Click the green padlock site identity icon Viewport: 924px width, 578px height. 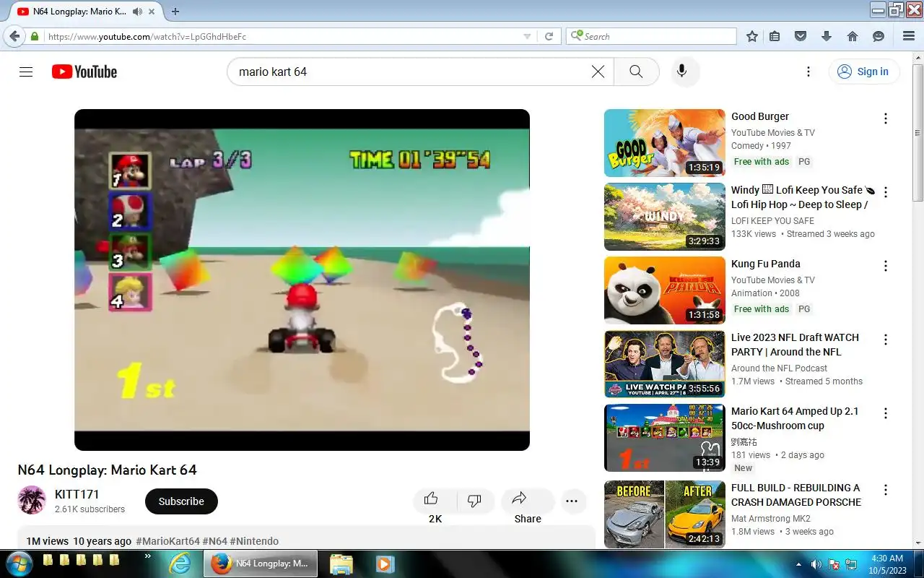pos(34,36)
